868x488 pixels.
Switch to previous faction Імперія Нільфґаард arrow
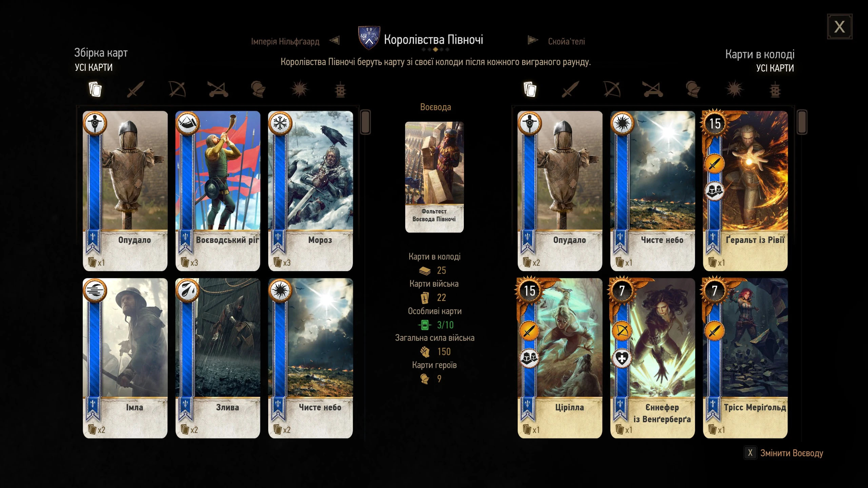[334, 41]
